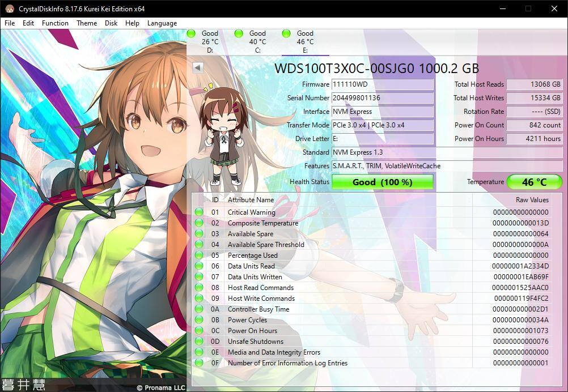Click the status dot for Unsafe Shutdowns
Image resolution: width=568 pixels, height=392 pixels.
(200, 341)
